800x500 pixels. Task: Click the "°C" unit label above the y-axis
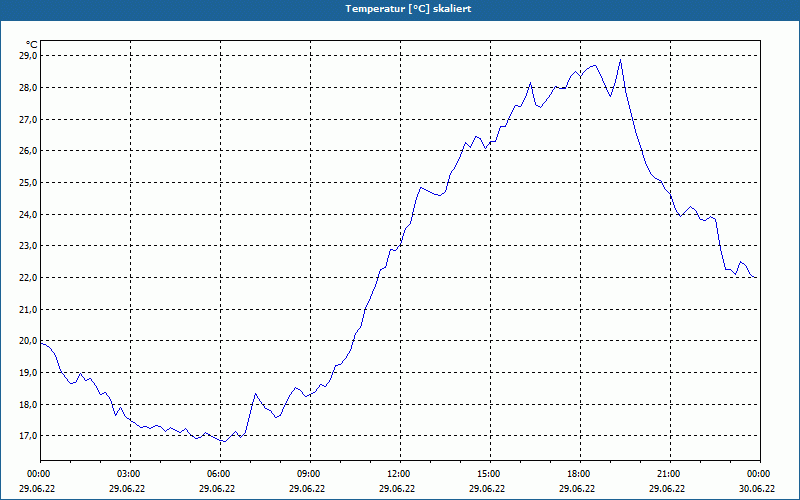click(32, 45)
